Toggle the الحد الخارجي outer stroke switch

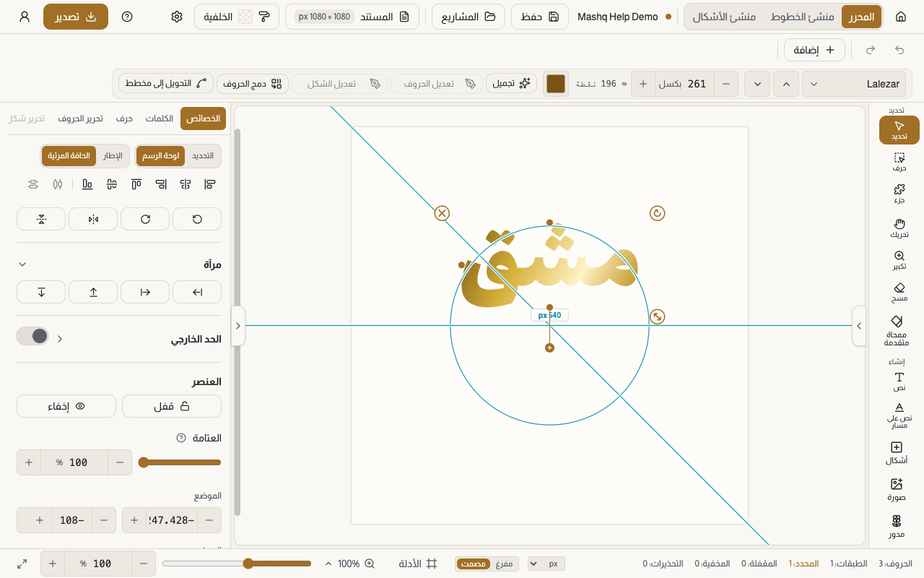(32, 336)
